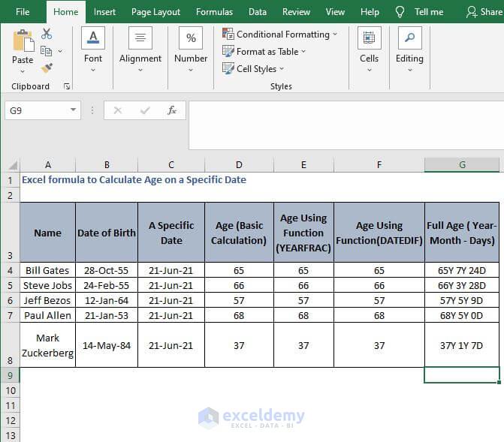This screenshot has height=442, width=504.
Task: Open the Editing magnifier group icon
Action: click(409, 38)
